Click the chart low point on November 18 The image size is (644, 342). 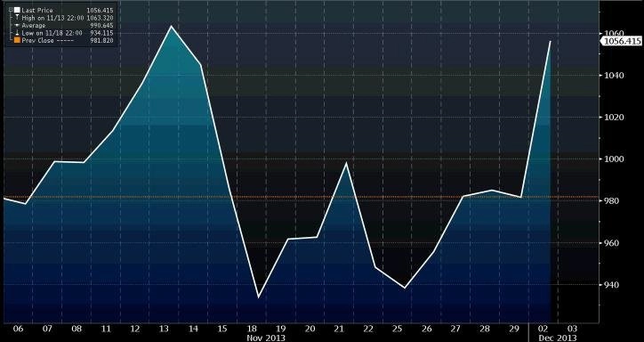(258, 297)
